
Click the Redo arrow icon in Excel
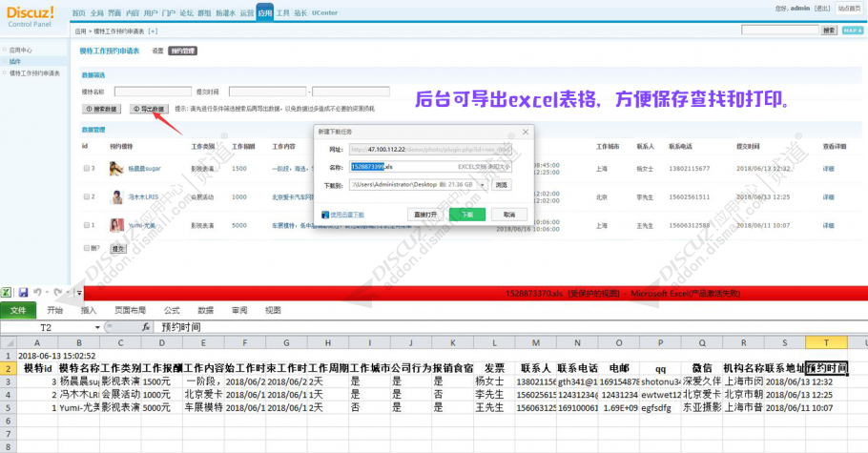click(57, 292)
